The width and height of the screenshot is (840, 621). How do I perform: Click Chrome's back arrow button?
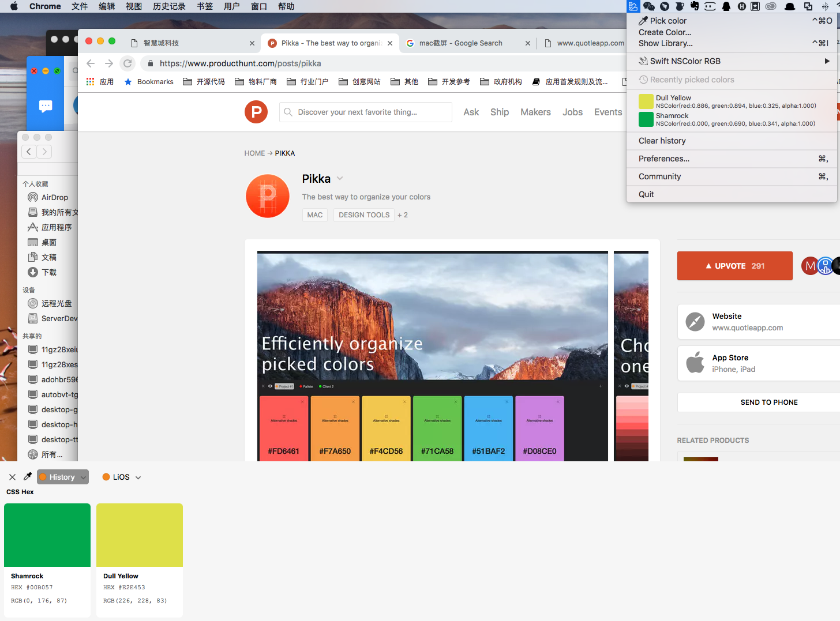pyautogui.click(x=91, y=63)
